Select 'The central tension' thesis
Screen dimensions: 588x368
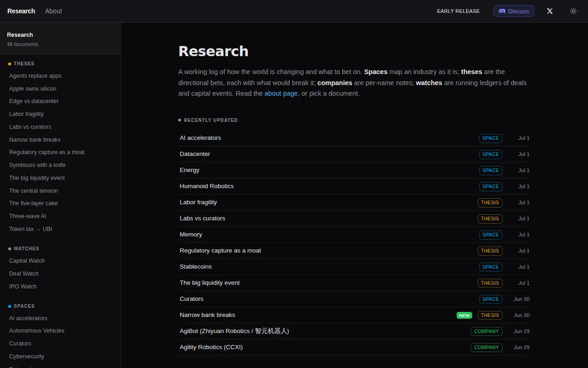(34, 191)
